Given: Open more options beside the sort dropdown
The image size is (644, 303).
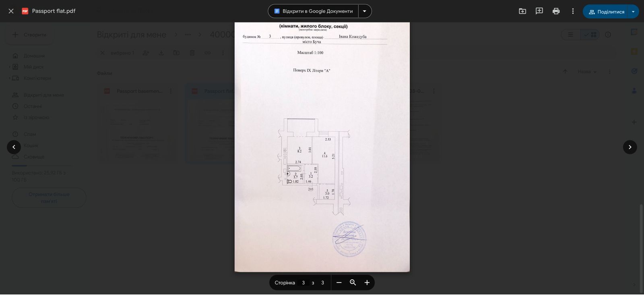Looking at the screenshot, I should [610, 72].
